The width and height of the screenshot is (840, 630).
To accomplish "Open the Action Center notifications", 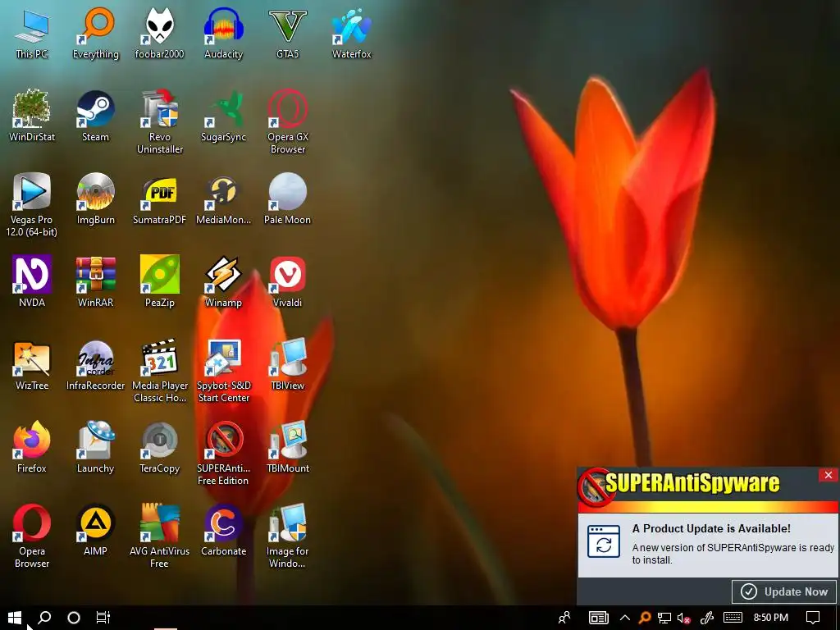I will 813,618.
